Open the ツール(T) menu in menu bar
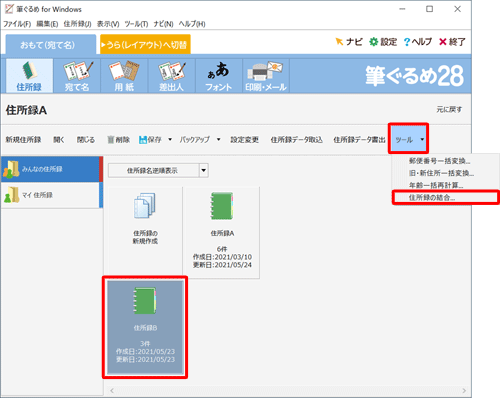This screenshot has height=398, width=500. coord(136,24)
